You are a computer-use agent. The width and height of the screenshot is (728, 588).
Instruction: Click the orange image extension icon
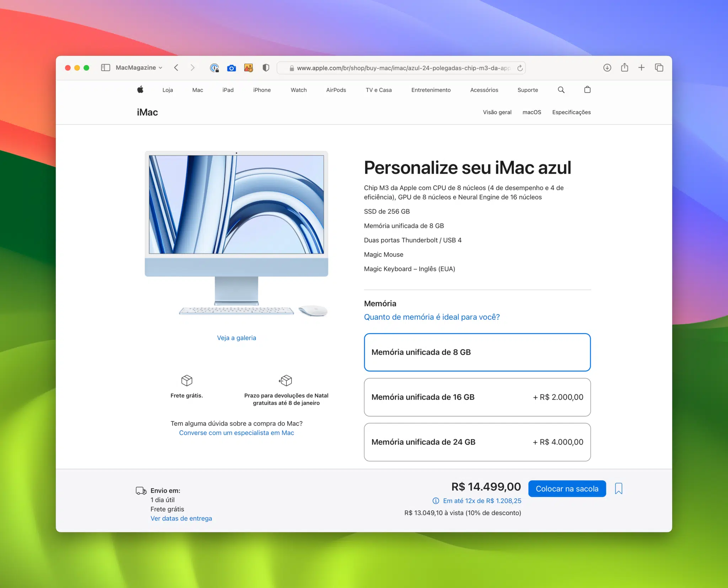pyautogui.click(x=248, y=68)
